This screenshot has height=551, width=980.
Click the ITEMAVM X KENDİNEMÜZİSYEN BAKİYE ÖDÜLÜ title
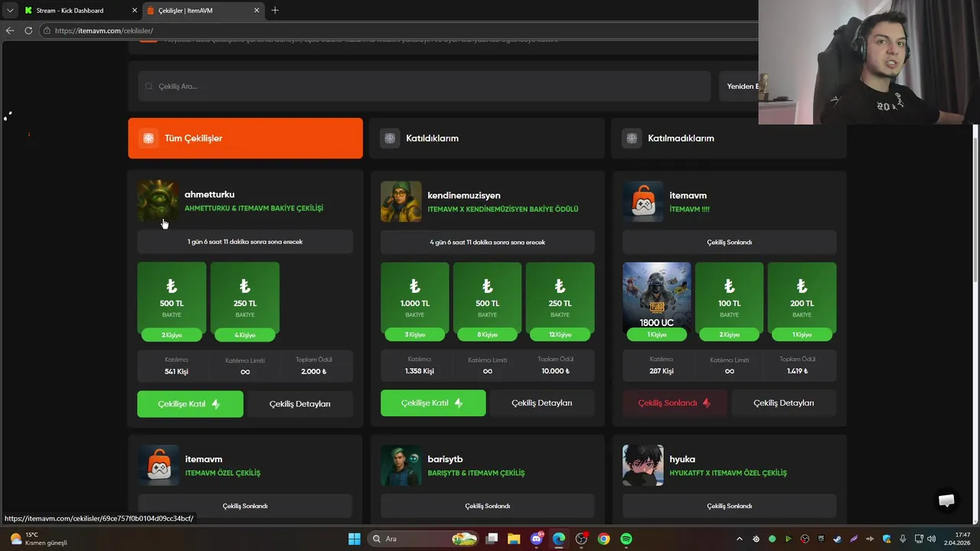[503, 209]
